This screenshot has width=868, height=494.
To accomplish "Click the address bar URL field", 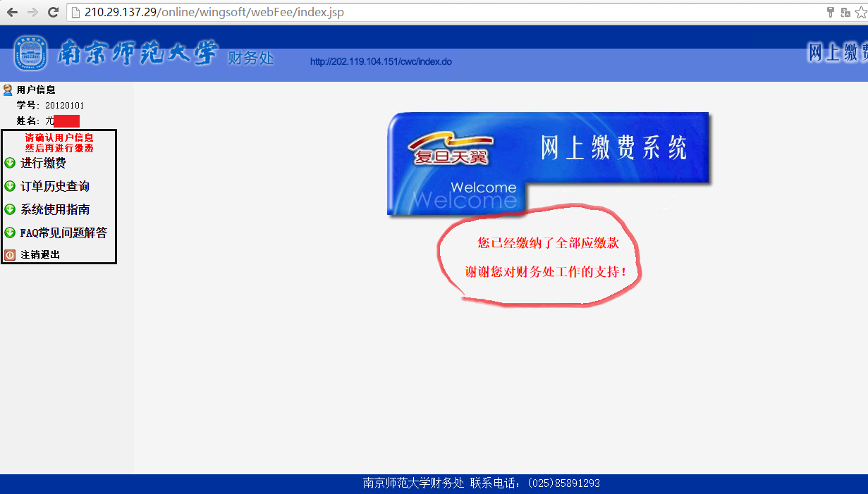I will click(x=444, y=13).
